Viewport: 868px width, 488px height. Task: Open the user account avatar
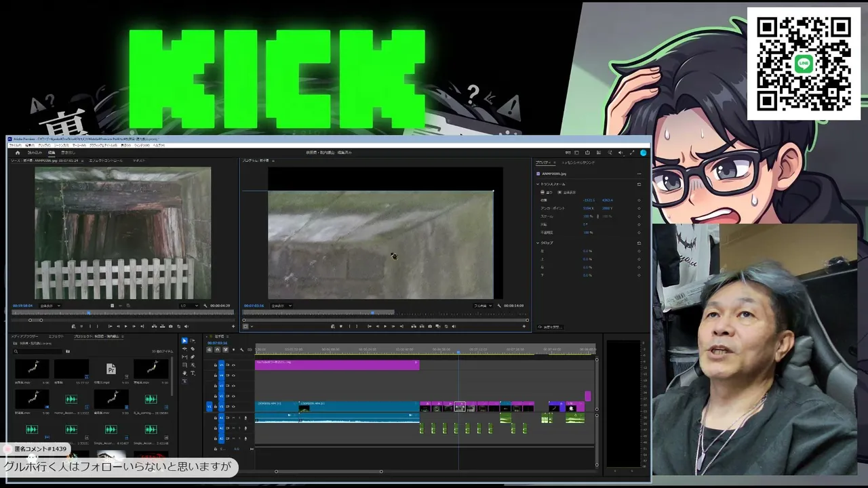click(644, 152)
